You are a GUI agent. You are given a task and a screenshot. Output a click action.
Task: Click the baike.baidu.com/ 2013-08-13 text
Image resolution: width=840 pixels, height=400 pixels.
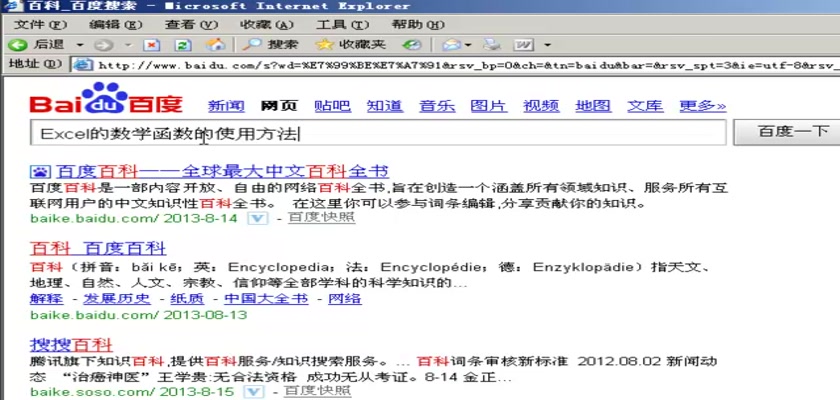point(139,315)
